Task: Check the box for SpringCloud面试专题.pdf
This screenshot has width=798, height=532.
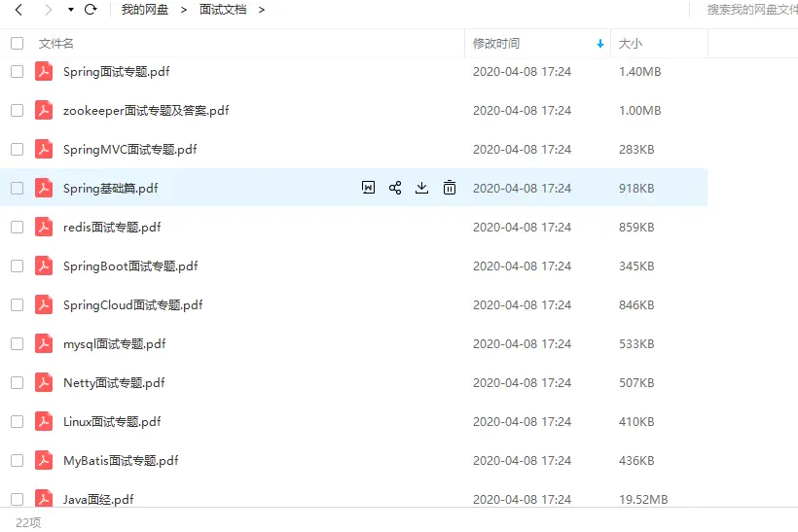Action: (x=18, y=304)
